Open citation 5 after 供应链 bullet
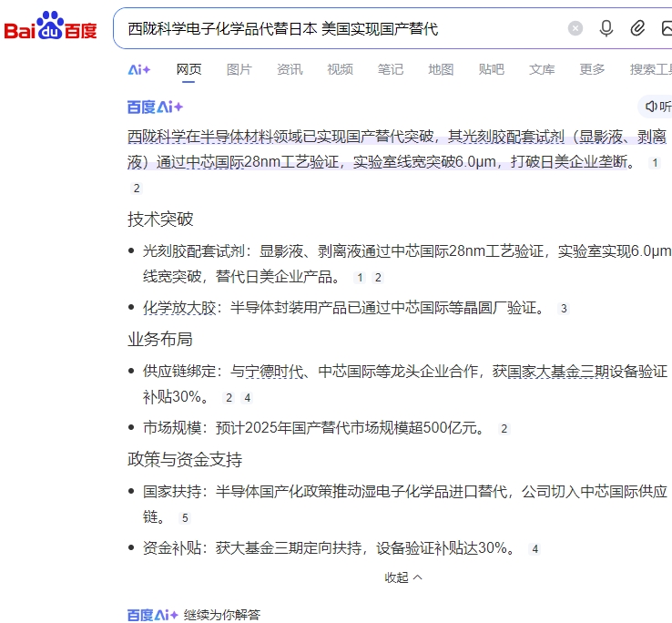This screenshot has width=672, height=623. pos(185,518)
